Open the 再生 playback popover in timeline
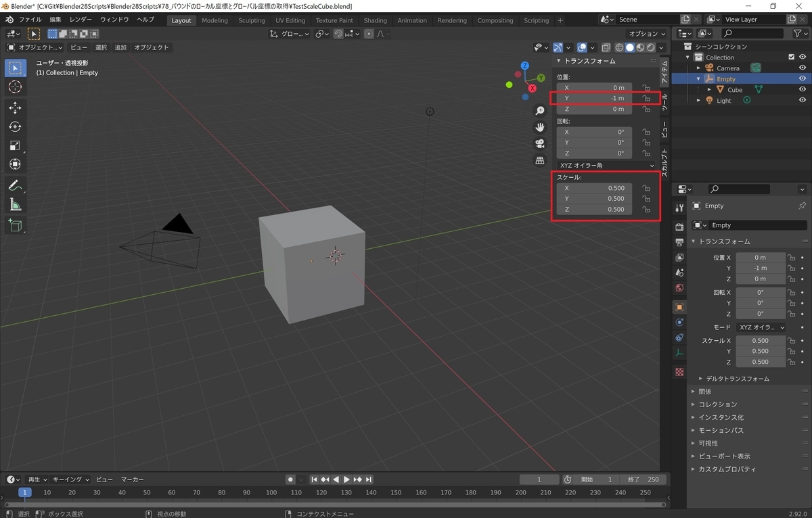This screenshot has height=518, width=812. click(x=37, y=479)
